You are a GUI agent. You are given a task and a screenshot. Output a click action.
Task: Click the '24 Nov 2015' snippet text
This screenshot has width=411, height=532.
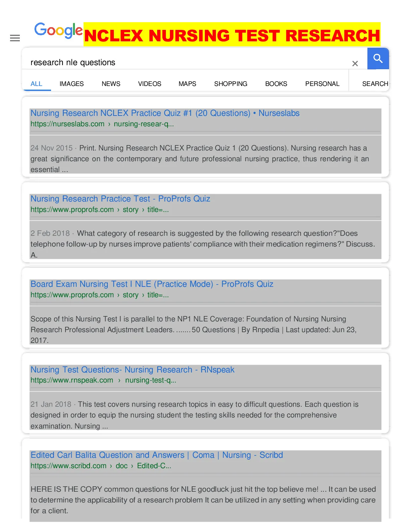(x=199, y=159)
